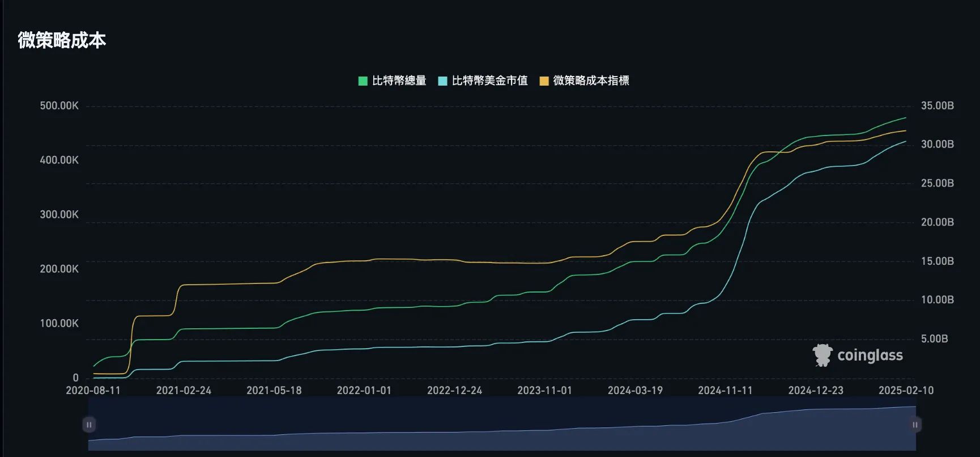Click the coinglass mascot logo icon

tap(822, 356)
